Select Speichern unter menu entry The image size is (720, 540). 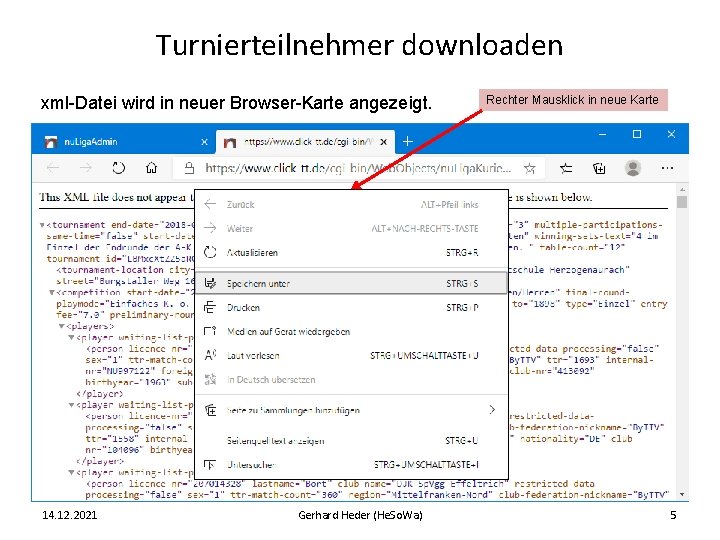351,283
